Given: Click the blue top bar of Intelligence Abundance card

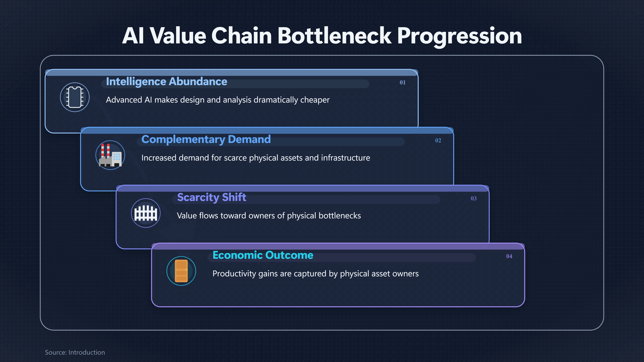Looking at the screenshot, I should pyautogui.click(x=231, y=72).
